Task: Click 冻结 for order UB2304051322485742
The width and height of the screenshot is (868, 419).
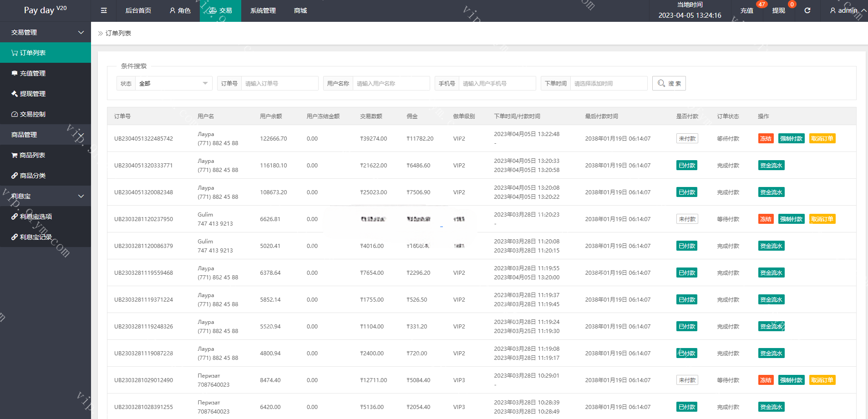Action: (766, 139)
